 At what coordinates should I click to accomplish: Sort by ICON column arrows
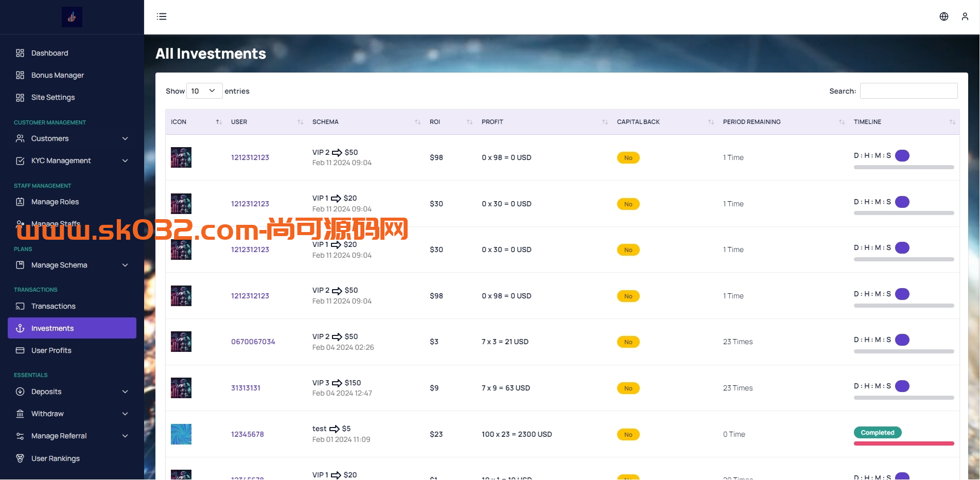pos(219,122)
